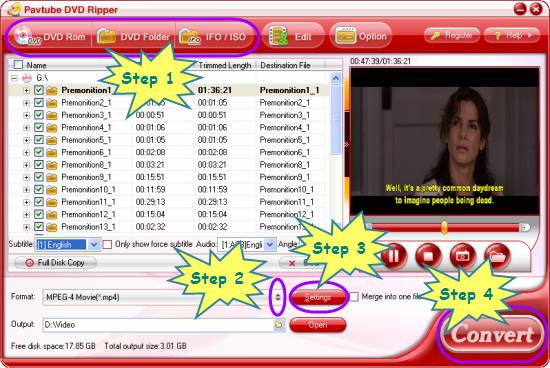Open the format Settings button
This screenshot has height=368, width=550.
coord(318,297)
